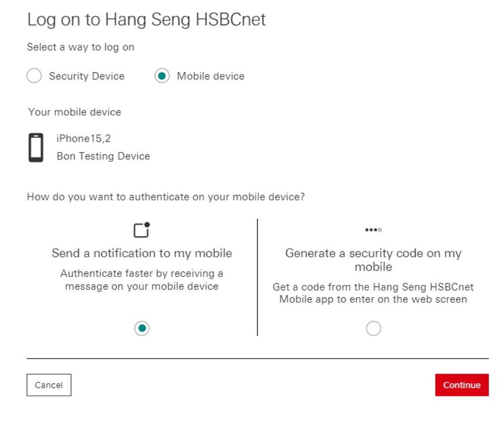Click the Send a notification to my mobile card
Screen dimensions: 504x428
141,253
